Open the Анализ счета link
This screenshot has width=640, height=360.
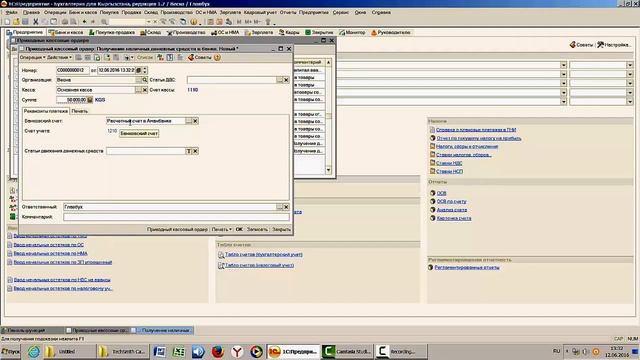point(451,210)
